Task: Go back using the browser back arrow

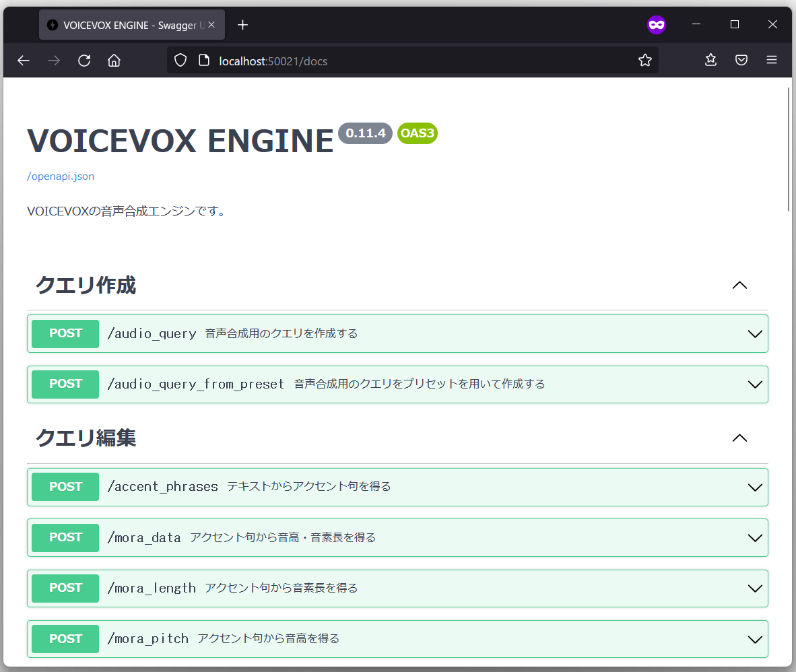Action: pos(24,61)
